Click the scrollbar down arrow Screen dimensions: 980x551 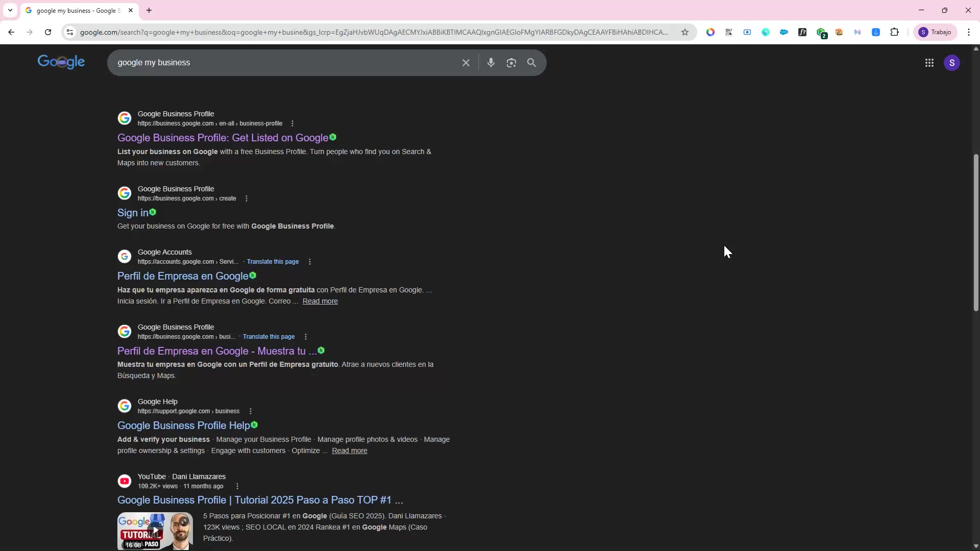click(x=976, y=546)
